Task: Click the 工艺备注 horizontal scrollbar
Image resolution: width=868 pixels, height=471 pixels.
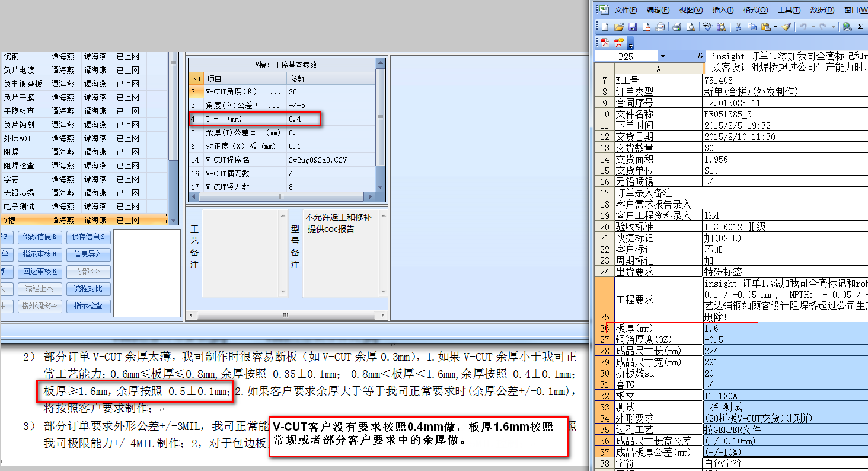Action: click(x=285, y=315)
